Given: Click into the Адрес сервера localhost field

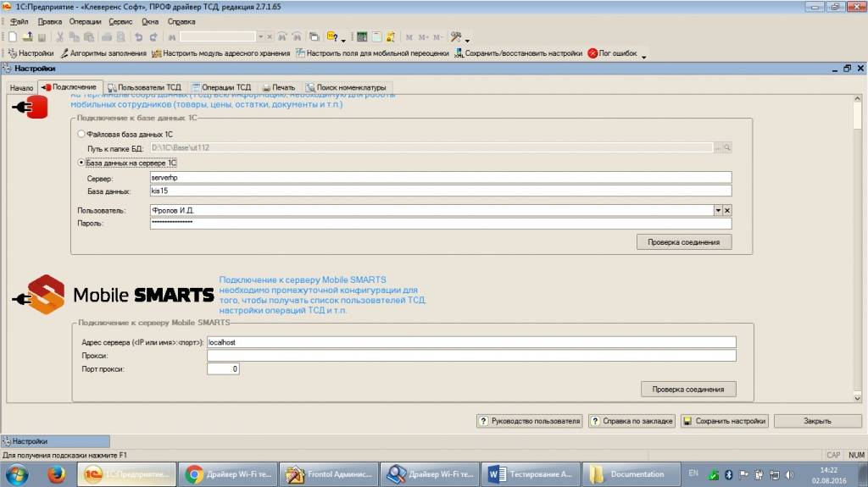Looking at the screenshot, I should click(x=470, y=342).
